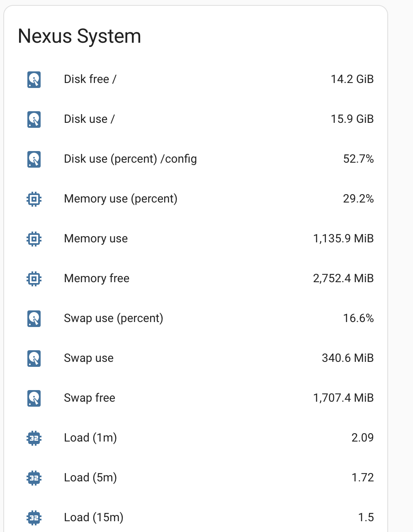
Task: Open the Disk use (percent) /config icon
Action: pos(34,159)
